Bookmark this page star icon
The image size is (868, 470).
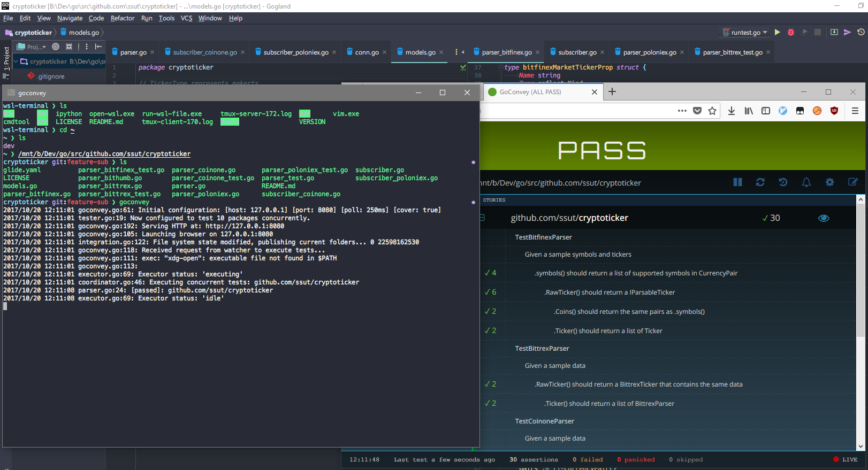pos(712,111)
